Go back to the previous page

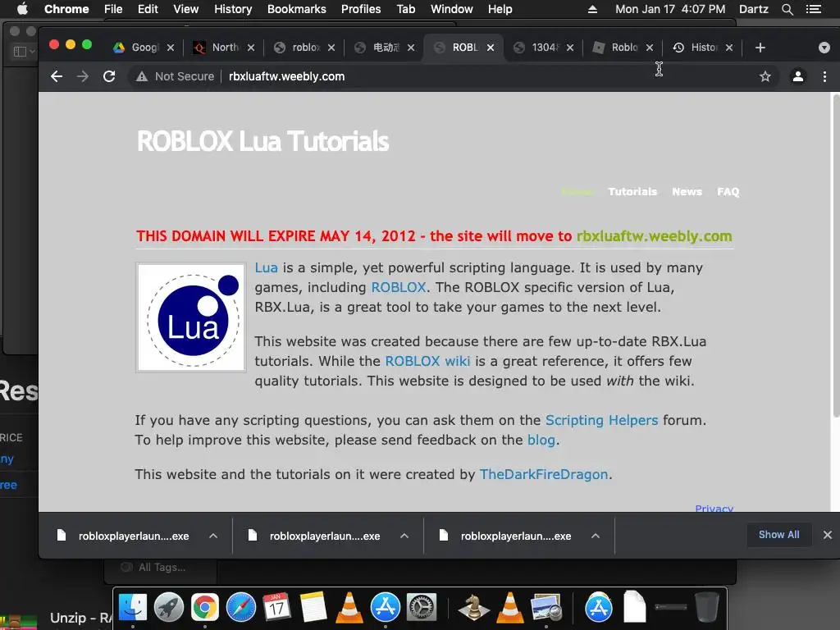tap(57, 76)
